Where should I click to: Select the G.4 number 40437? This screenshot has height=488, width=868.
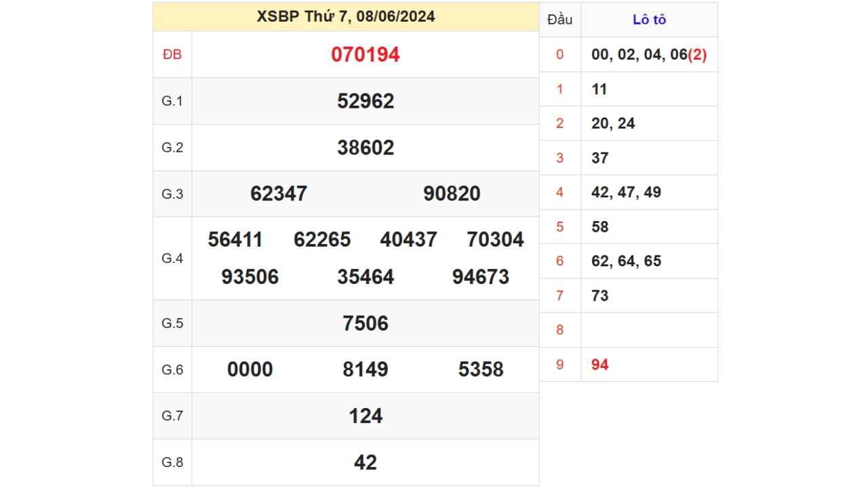[x=408, y=240]
